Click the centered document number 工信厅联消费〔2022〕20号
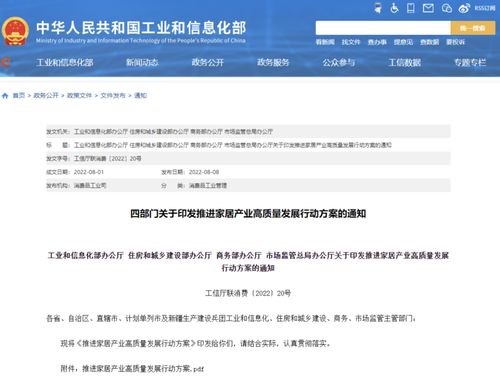Screen dimensions: 500x379 pyautogui.click(x=248, y=293)
